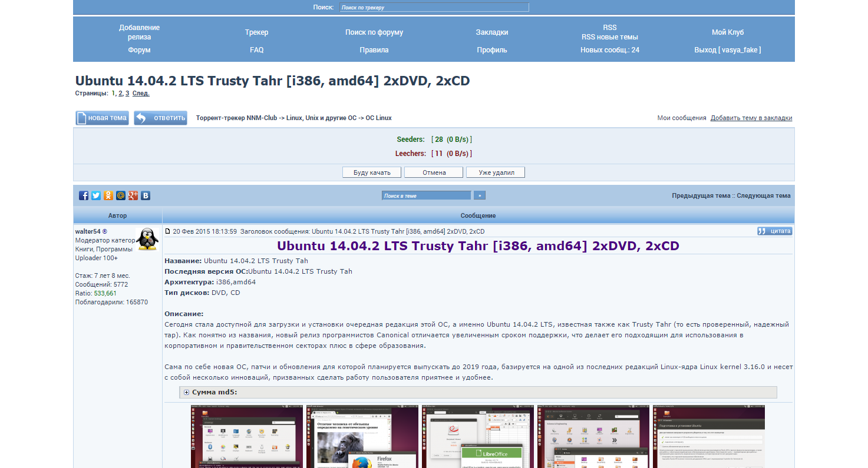Open "Профиль" menu item

[x=492, y=50]
